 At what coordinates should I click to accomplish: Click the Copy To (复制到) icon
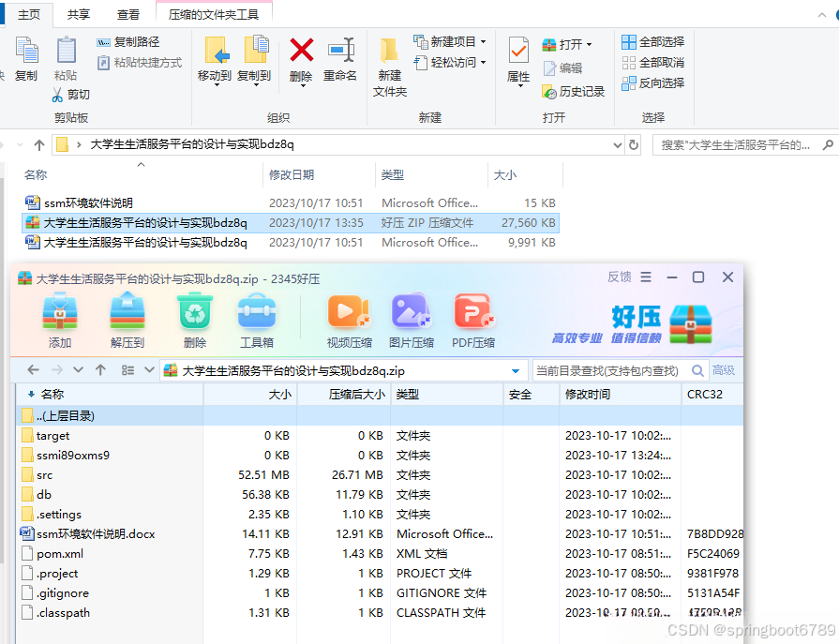coord(255,51)
